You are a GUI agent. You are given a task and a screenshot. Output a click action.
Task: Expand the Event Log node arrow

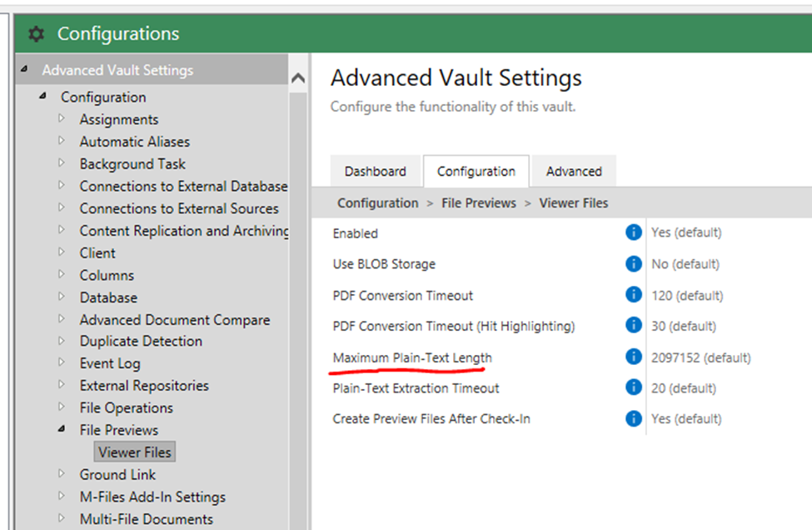[x=62, y=362]
